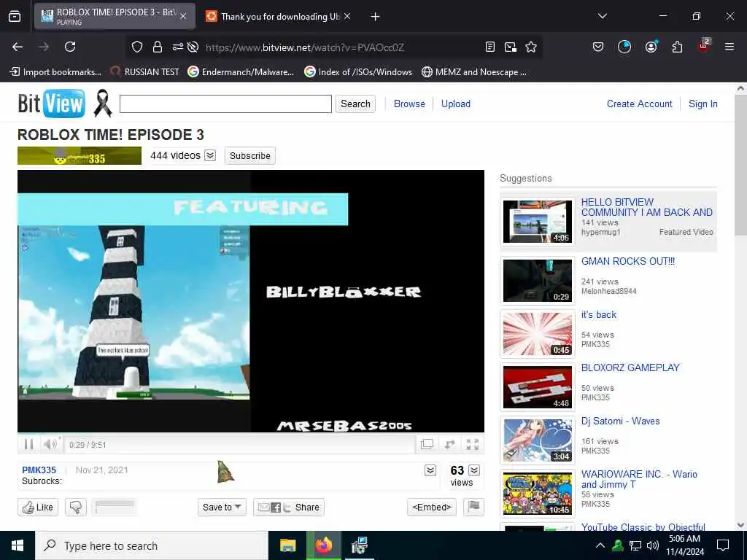Image resolution: width=747 pixels, height=560 pixels.
Task: Open File Explorer in taskbar
Action: pyautogui.click(x=287, y=545)
